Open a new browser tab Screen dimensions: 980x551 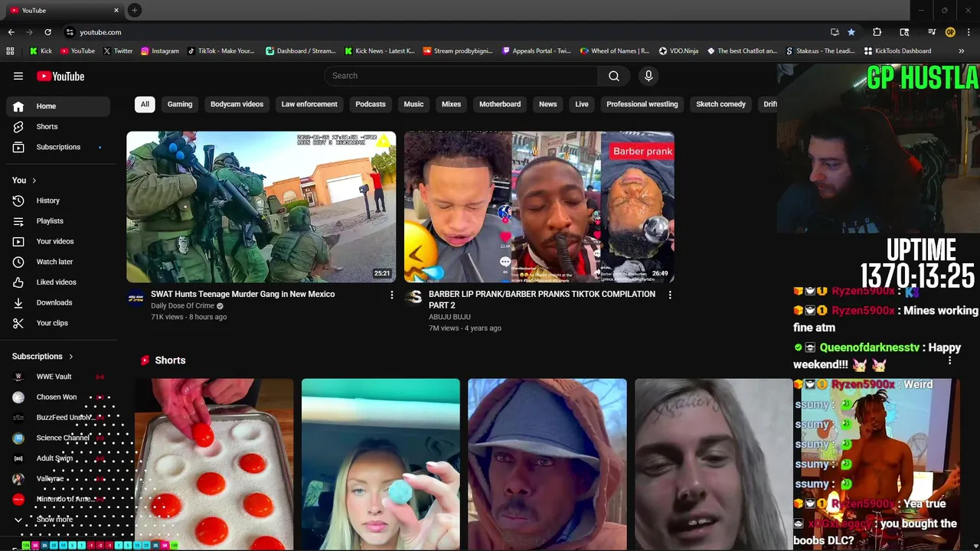click(x=134, y=10)
